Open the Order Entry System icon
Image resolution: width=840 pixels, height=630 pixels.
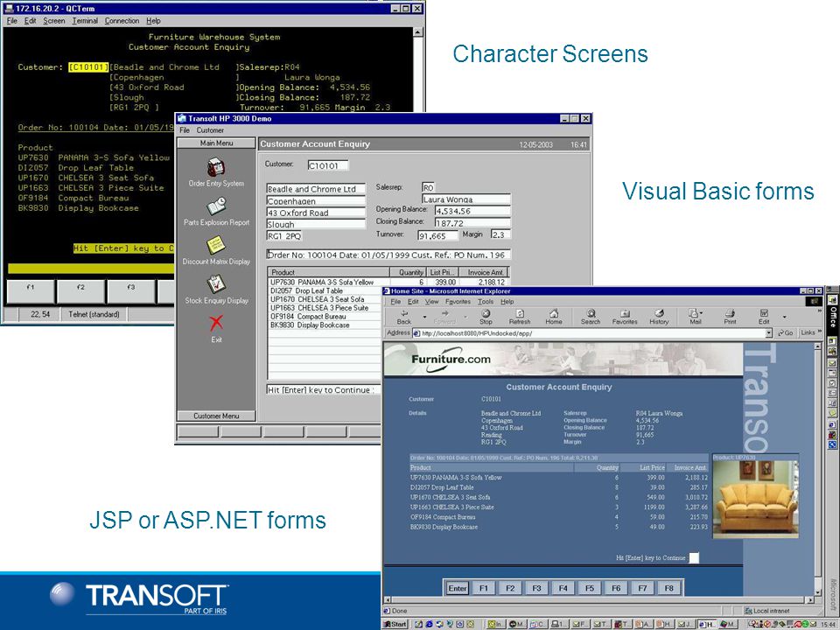click(x=216, y=167)
